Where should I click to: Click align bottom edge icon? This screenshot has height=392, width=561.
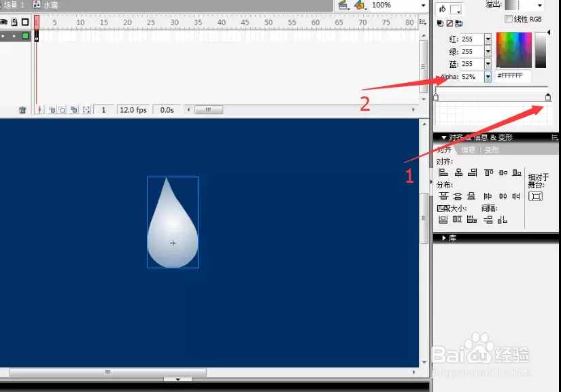(x=517, y=173)
